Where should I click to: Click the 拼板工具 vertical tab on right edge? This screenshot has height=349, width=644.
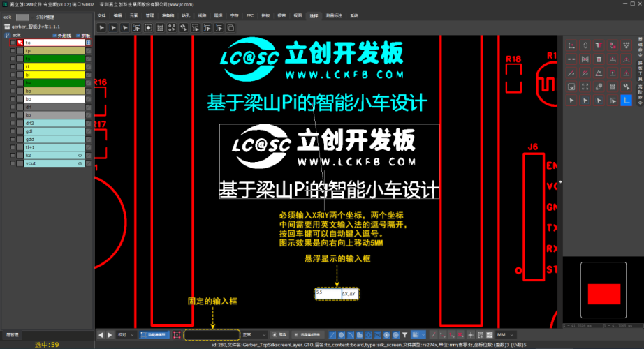[640, 70]
